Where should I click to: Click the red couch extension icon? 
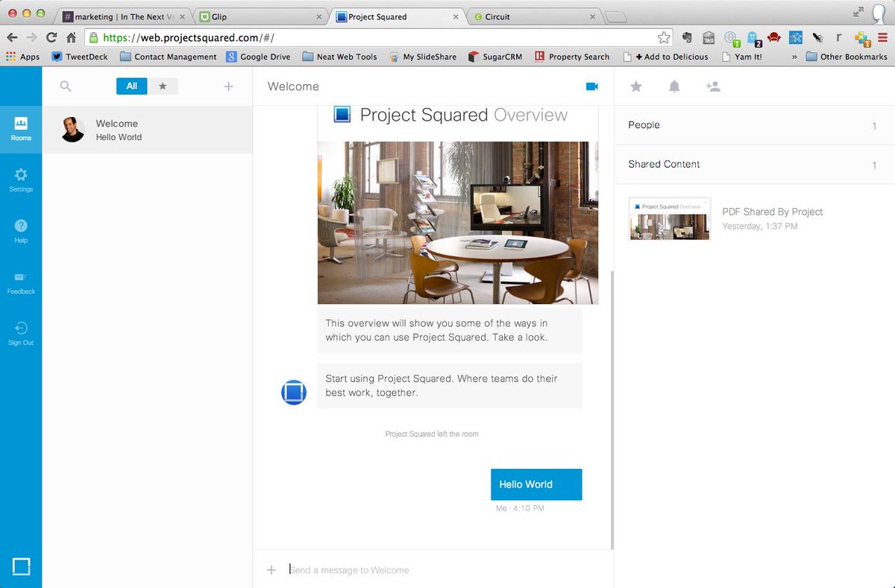(x=773, y=37)
